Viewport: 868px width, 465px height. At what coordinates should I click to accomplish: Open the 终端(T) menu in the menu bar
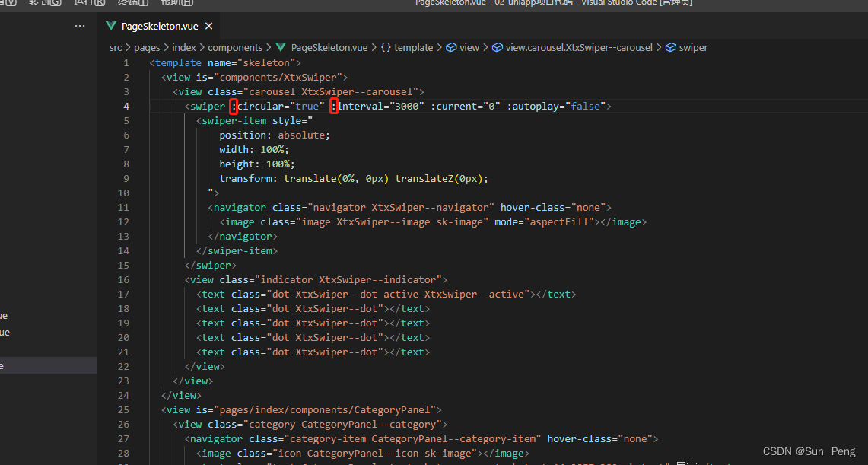[x=133, y=3]
